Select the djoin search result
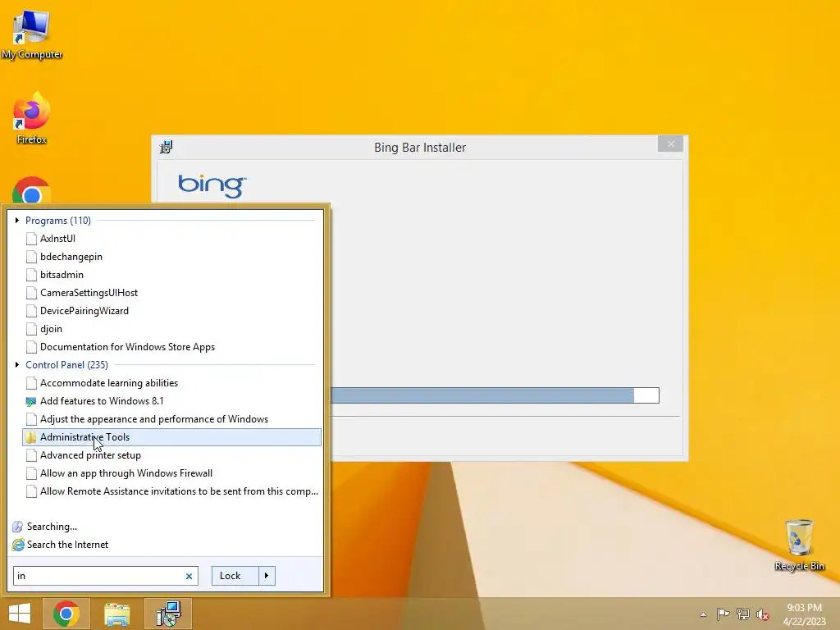840x630 pixels. [x=171, y=329]
